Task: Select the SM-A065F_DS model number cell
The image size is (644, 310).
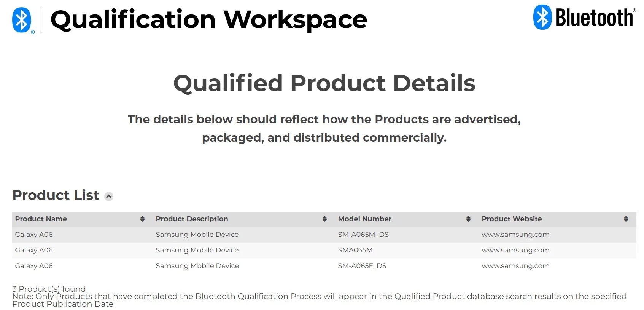Action: pos(362,266)
